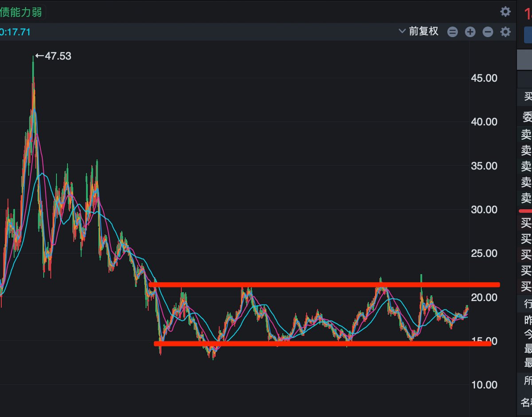The width and height of the screenshot is (532, 417).
Task: Click the red buy-sell ratio bar
Action: click(x=526, y=211)
